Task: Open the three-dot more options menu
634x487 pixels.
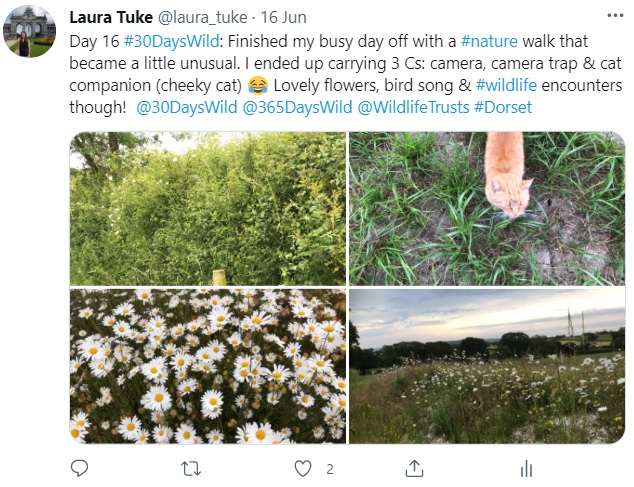Action: (x=614, y=17)
